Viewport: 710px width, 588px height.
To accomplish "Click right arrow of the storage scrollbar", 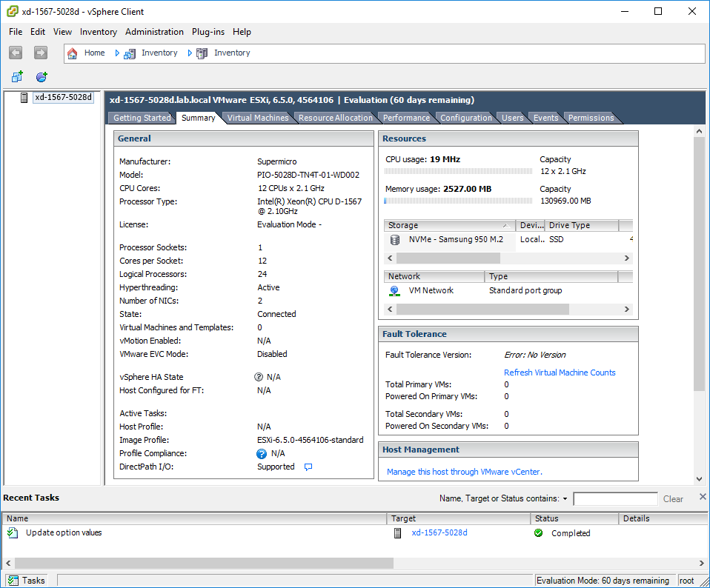I will (x=627, y=258).
